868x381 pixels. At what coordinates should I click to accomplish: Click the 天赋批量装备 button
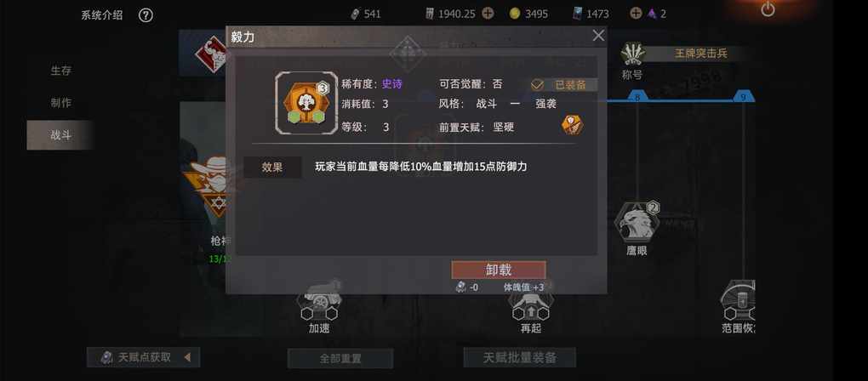(519, 357)
